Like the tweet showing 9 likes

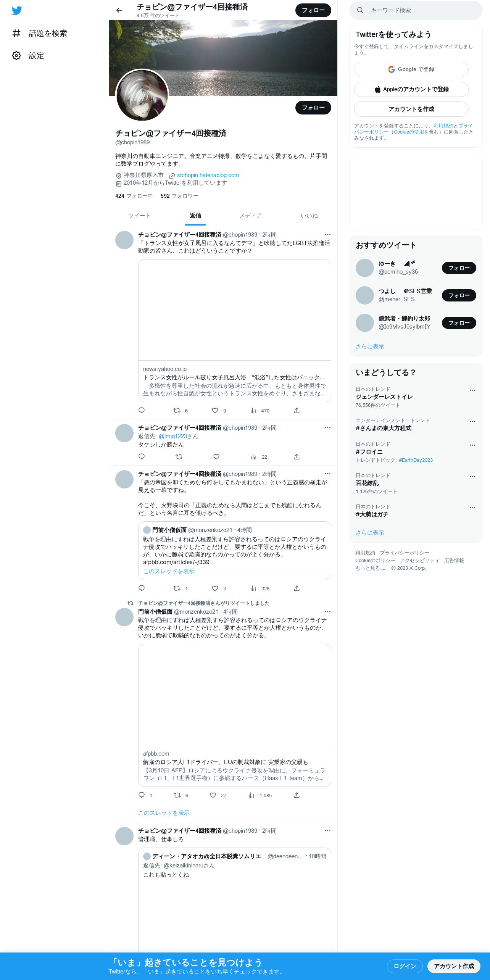click(215, 410)
